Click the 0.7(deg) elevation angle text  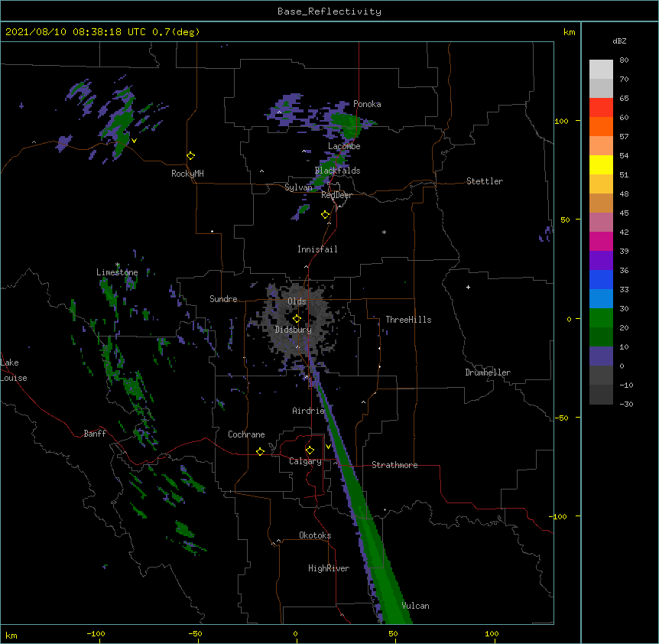click(x=176, y=32)
